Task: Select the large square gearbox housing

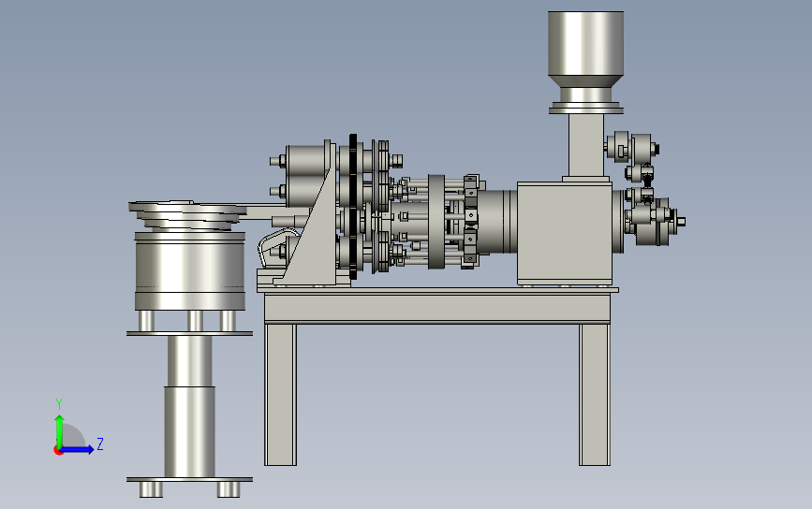Action: 565,233
